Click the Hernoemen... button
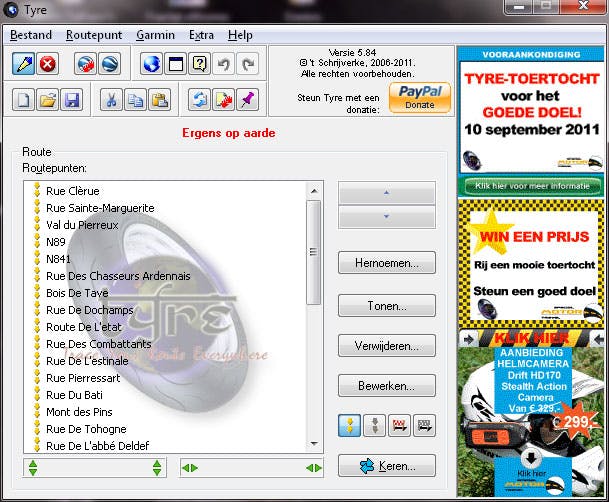This screenshot has width=609, height=502. (387, 263)
